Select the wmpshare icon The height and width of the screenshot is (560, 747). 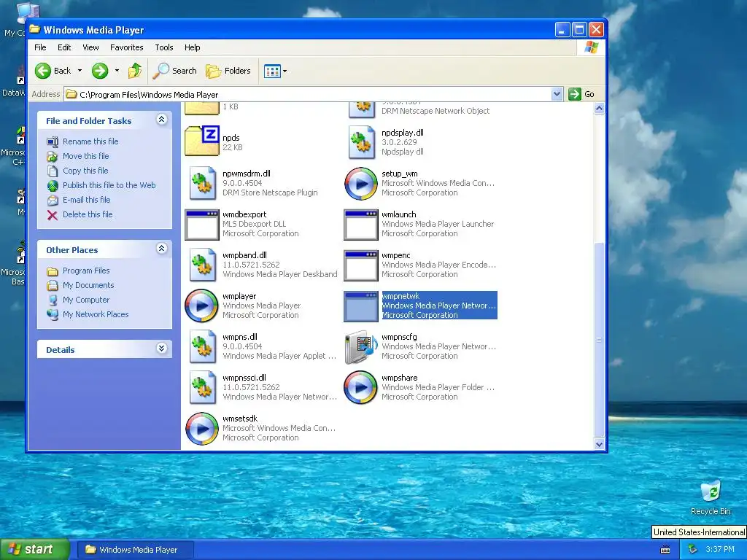(361, 388)
